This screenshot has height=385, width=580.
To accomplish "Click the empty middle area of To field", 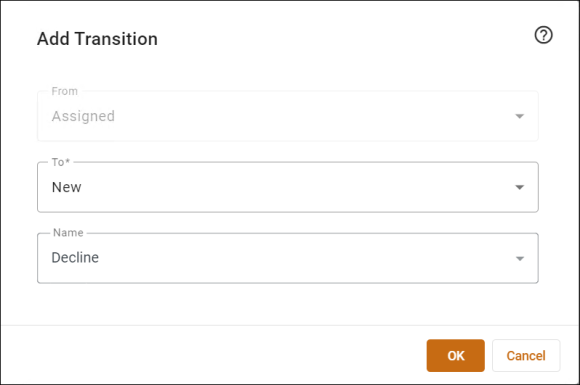I will point(296,187).
